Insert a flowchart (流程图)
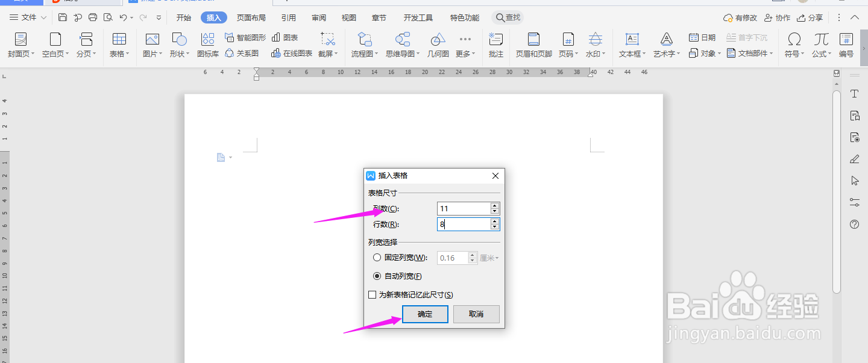 pos(365,45)
